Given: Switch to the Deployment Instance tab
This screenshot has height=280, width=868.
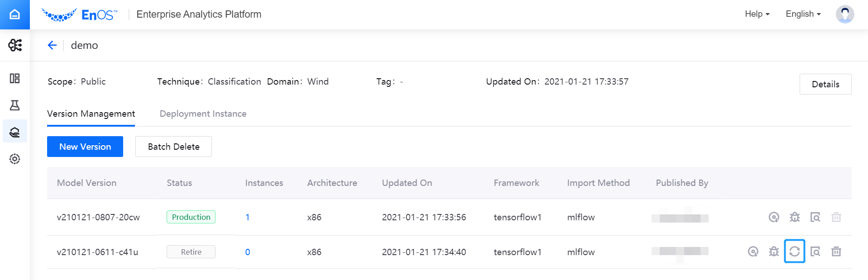Looking at the screenshot, I should point(203,114).
